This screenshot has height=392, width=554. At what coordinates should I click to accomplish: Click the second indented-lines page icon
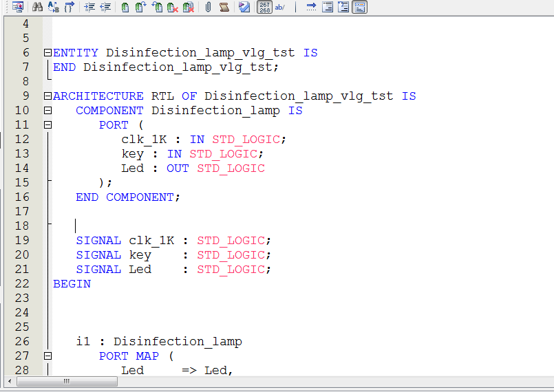click(x=343, y=7)
